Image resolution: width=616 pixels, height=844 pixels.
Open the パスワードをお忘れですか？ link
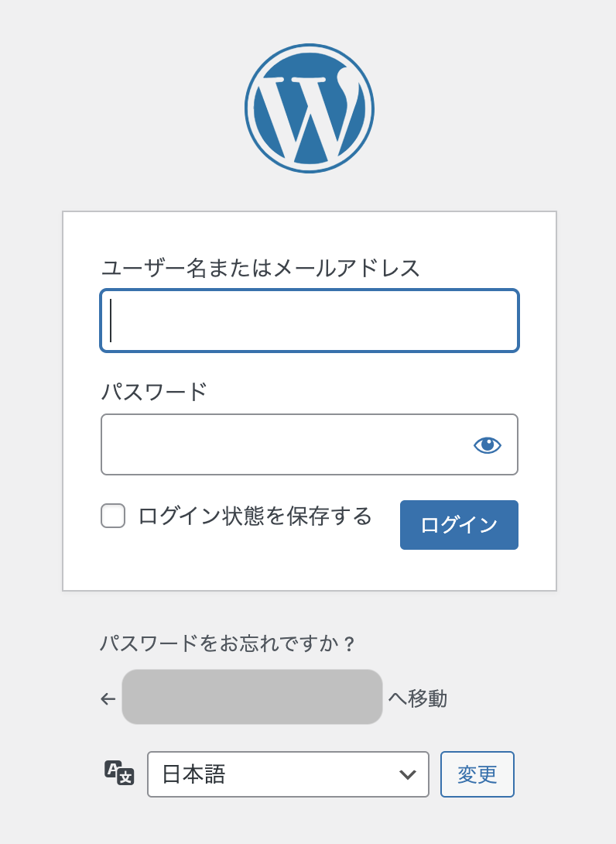228,643
